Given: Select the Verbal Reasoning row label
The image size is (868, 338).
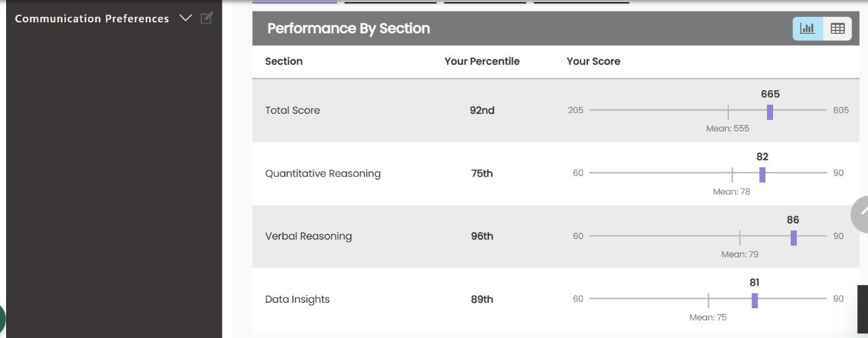Looking at the screenshot, I should (x=309, y=236).
